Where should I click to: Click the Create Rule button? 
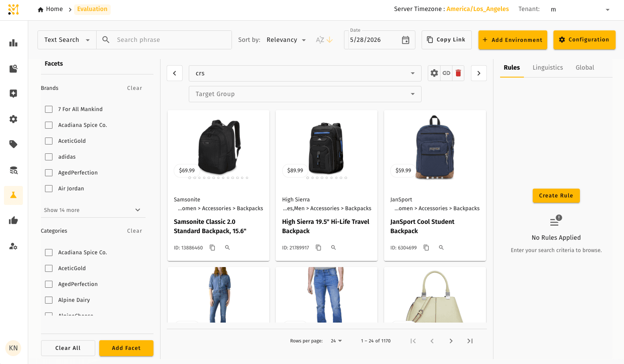coord(556,196)
